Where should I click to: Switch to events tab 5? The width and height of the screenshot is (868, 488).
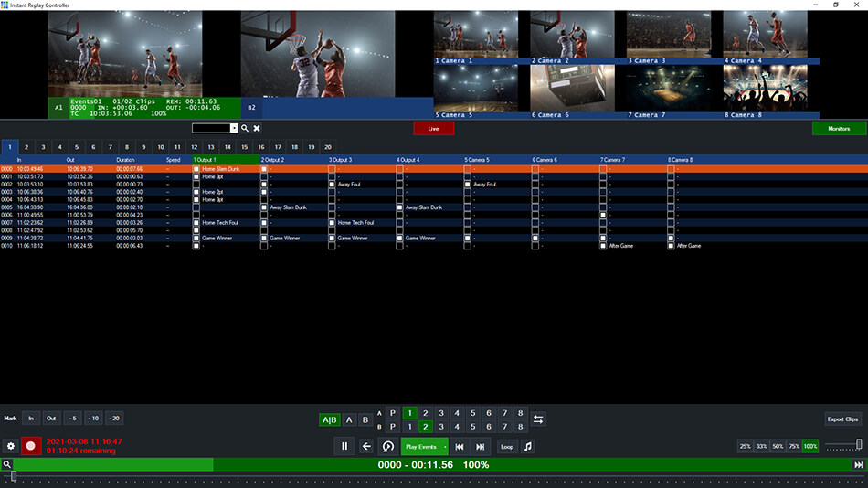point(76,146)
